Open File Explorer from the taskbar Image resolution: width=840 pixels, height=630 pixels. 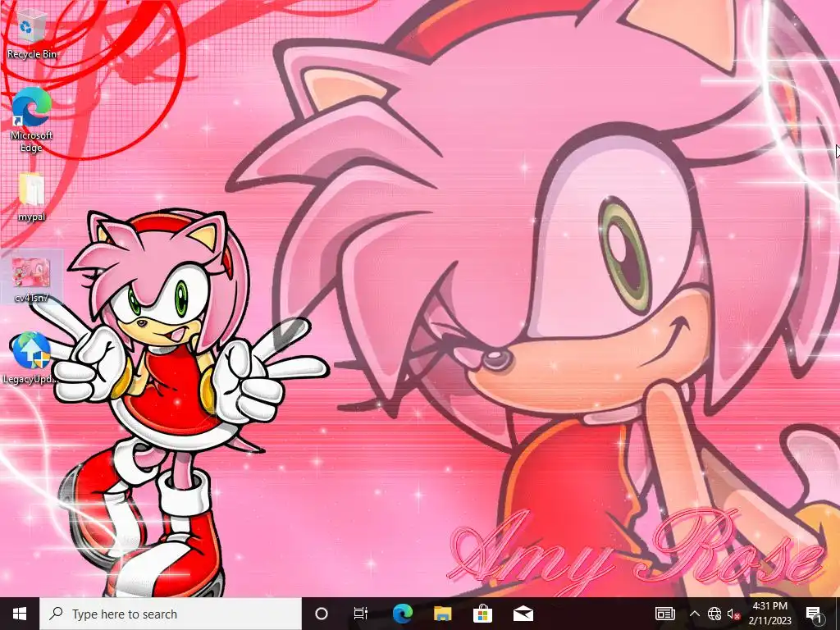pos(442,614)
